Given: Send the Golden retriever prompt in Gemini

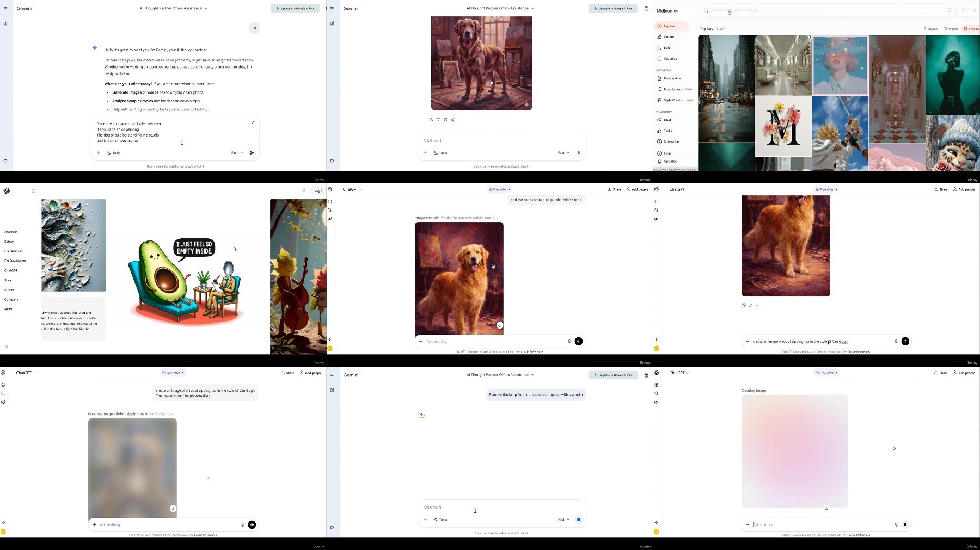Looking at the screenshot, I should pos(252,153).
